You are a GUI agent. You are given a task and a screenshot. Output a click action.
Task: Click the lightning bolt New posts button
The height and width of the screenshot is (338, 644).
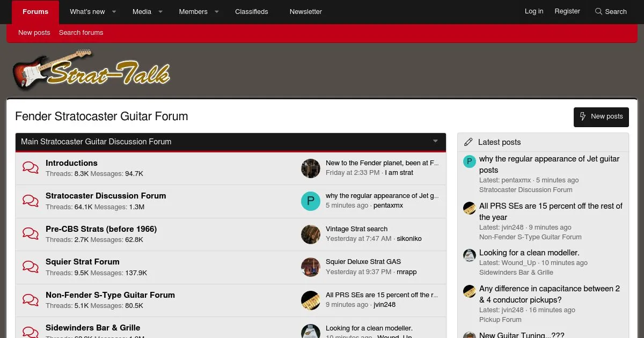point(601,116)
